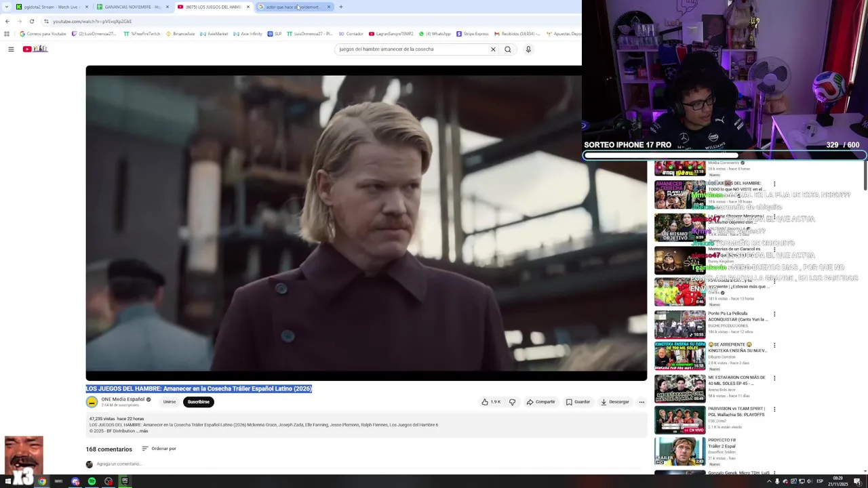The image size is (868, 488).
Task: Open the YouTube guide hamburger menu
Action: point(11,49)
